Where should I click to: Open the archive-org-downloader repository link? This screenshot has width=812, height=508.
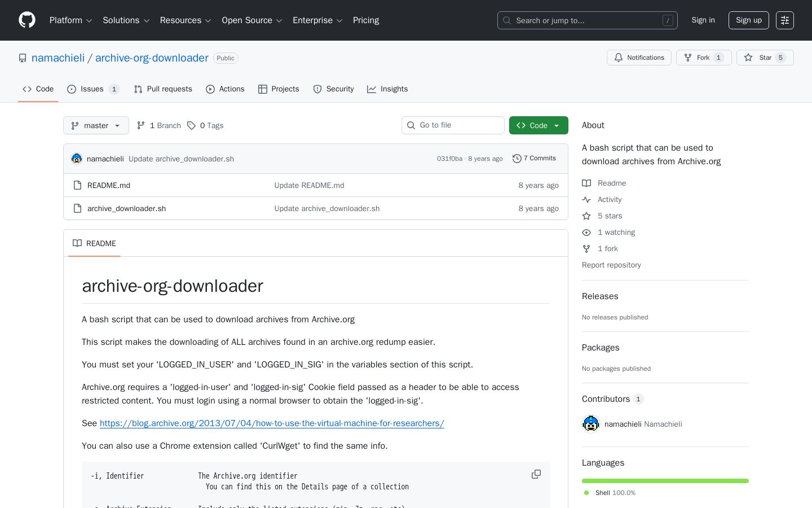(152, 58)
